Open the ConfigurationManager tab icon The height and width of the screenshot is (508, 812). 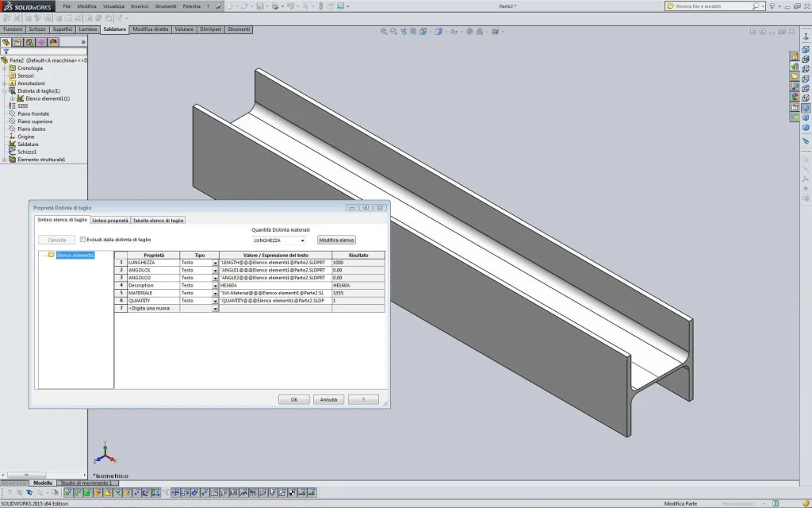(29, 43)
